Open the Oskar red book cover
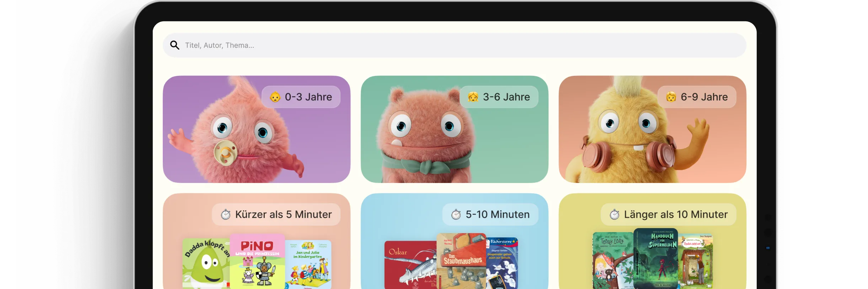Image resolution: width=868 pixels, height=289 pixels. coord(411,265)
